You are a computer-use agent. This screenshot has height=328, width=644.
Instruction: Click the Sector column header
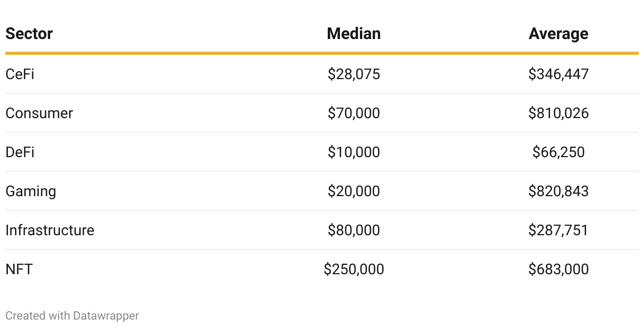[x=29, y=34]
